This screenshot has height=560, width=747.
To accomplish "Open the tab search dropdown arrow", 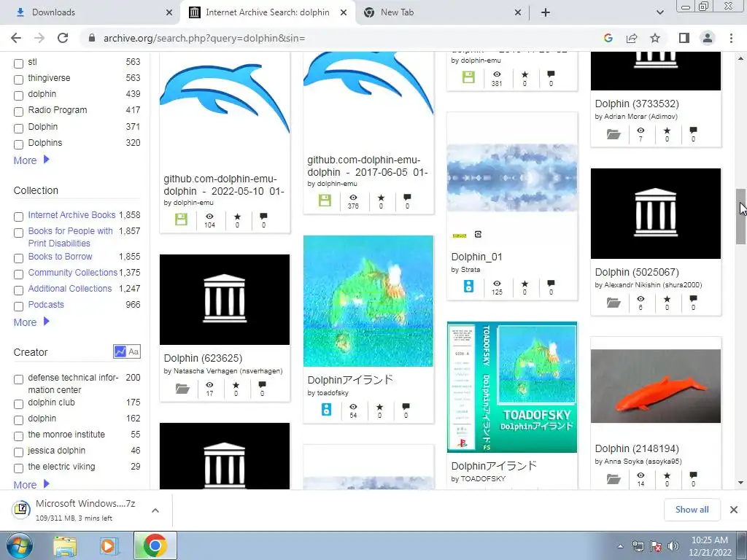I will click(x=659, y=12).
